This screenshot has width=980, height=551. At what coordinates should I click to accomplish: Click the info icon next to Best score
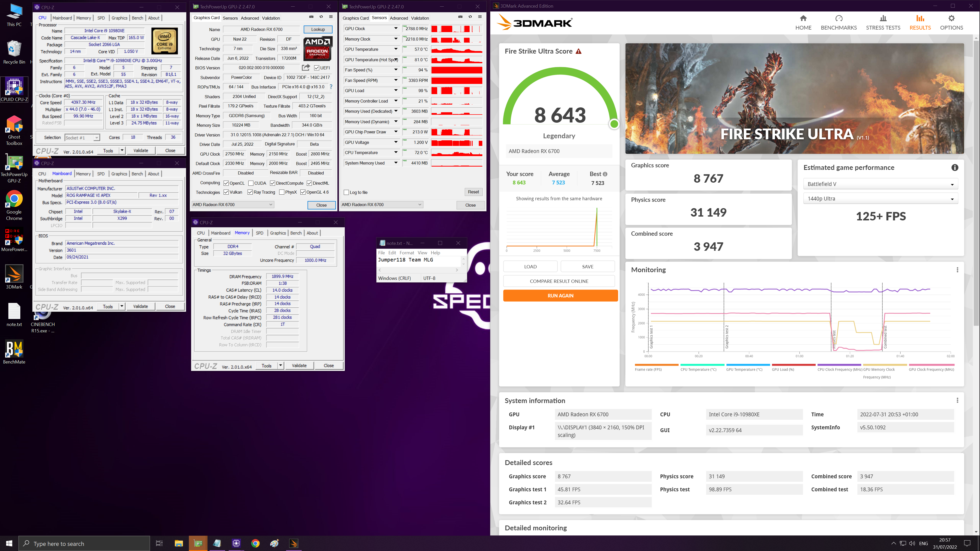605,174
